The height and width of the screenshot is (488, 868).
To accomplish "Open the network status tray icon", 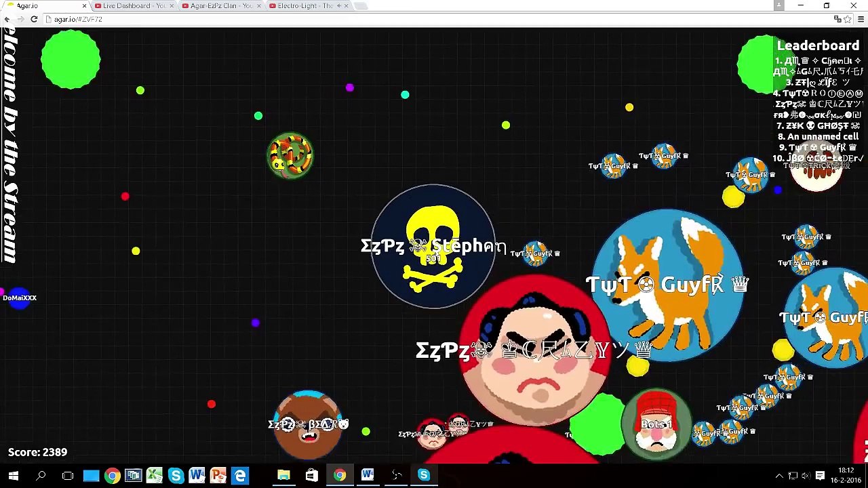I will 793,476.
